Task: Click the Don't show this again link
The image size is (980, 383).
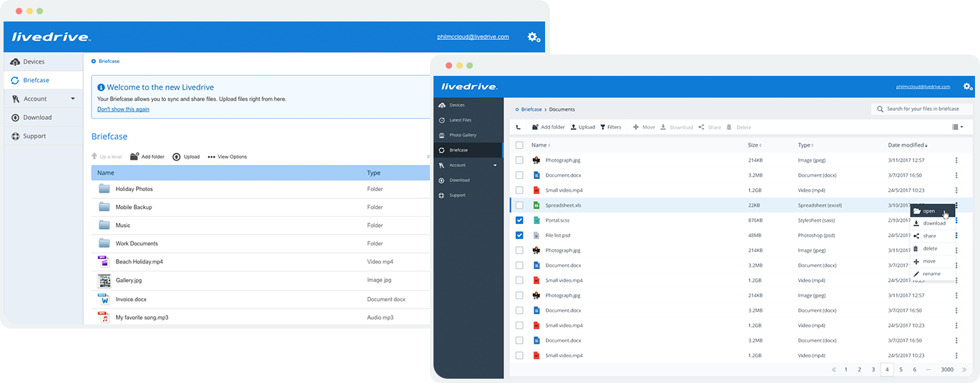Action: [x=123, y=110]
